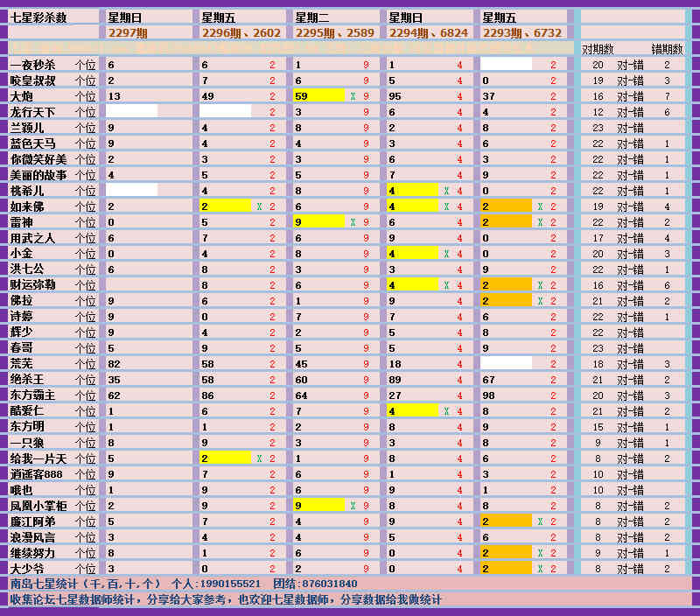The image size is (700, 616).
Task: Click the green X mark in 大炮 row
Action: (x=353, y=96)
